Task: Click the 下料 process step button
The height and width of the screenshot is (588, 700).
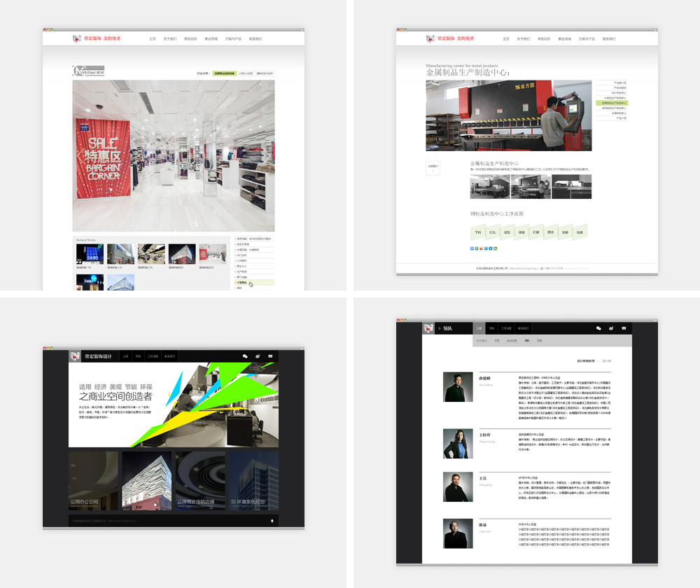Action: pos(478,232)
